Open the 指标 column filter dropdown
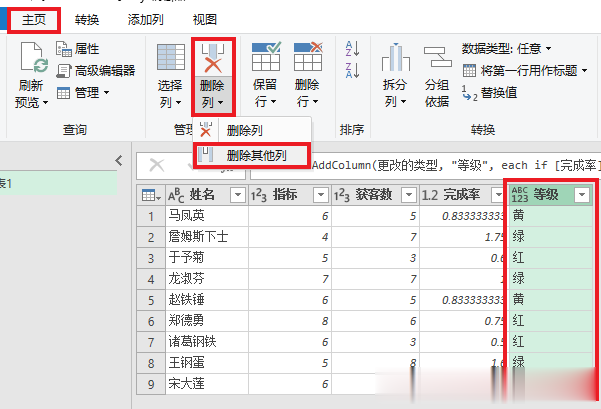This screenshot has width=601, height=409. coord(320,195)
